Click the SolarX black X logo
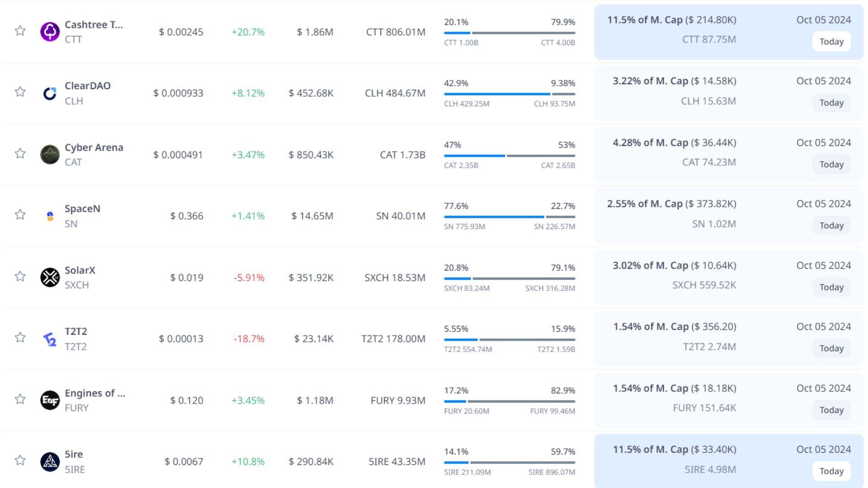This screenshot has height=488, width=868. [x=50, y=277]
